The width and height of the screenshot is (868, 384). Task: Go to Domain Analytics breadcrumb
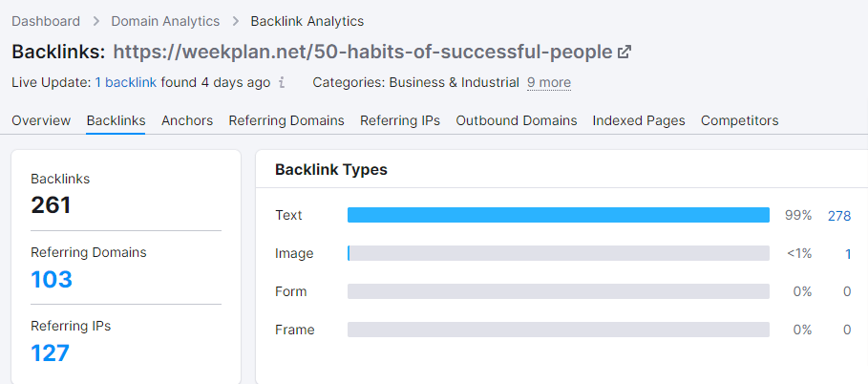(x=165, y=21)
